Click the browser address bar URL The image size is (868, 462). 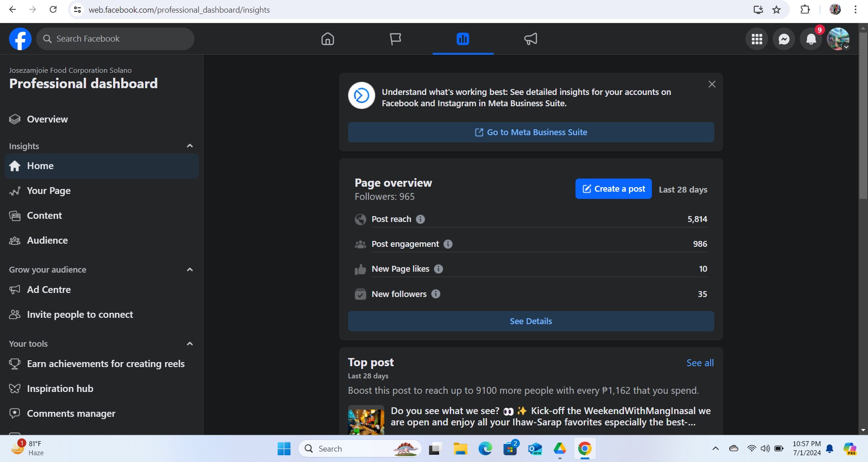(x=179, y=9)
